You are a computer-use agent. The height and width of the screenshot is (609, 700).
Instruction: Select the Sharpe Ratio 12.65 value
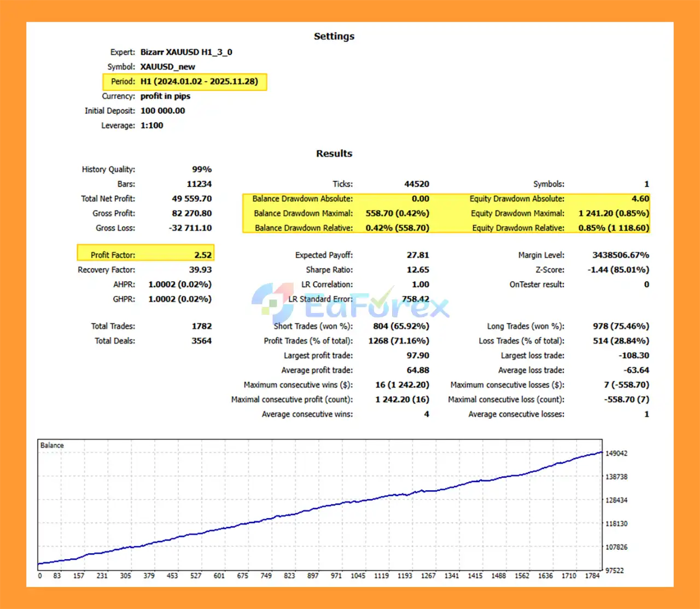(418, 270)
